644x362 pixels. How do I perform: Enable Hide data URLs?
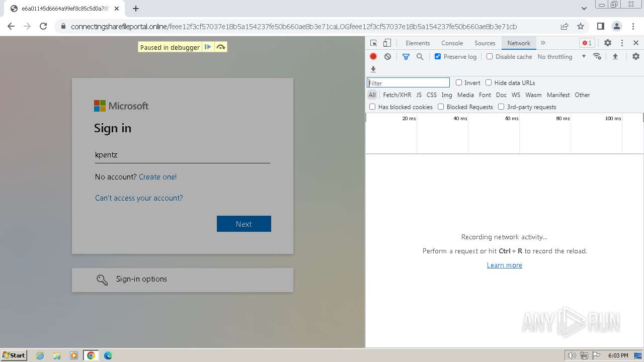pyautogui.click(x=489, y=82)
